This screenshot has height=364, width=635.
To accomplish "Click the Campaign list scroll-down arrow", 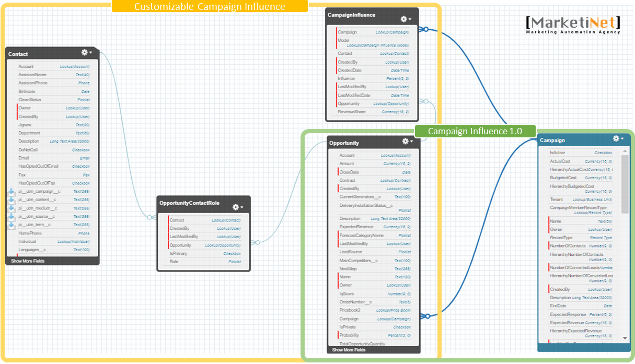I will coord(625,338).
